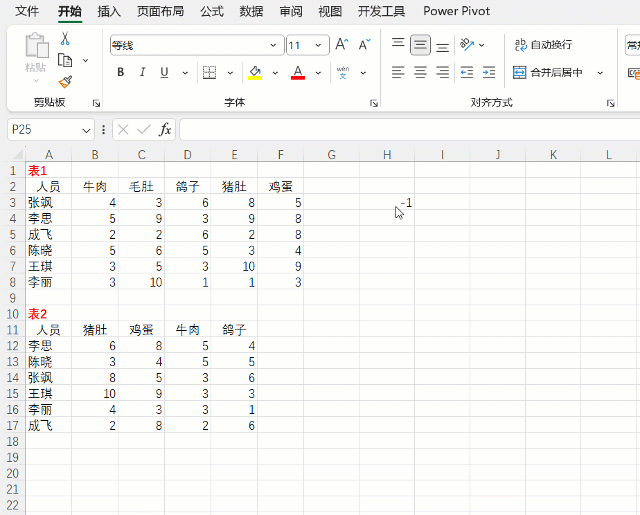The height and width of the screenshot is (515, 640).
Task: Open the 文件 File tab
Action: (x=27, y=11)
